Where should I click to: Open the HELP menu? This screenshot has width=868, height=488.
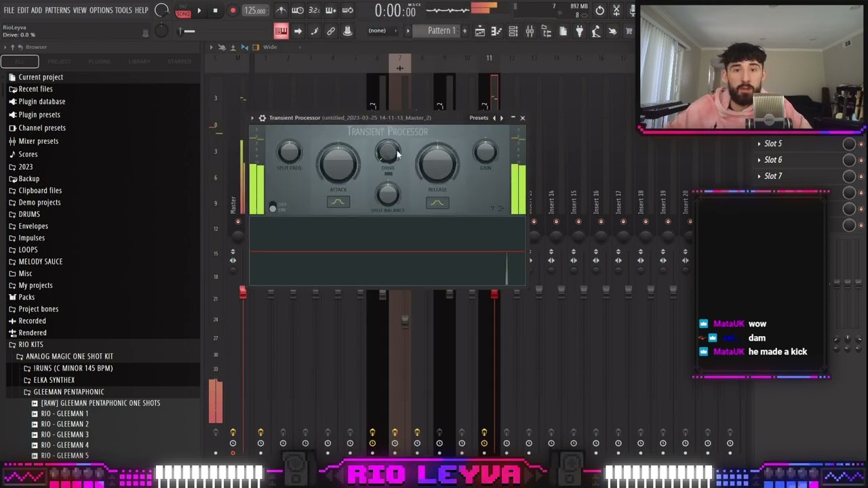tap(141, 10)
